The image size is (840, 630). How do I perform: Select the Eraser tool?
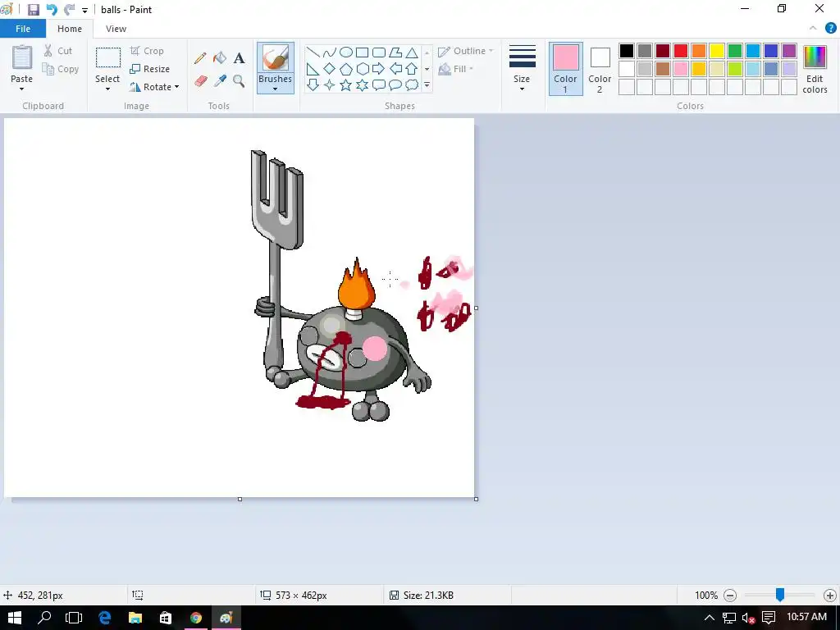(200, 81)
